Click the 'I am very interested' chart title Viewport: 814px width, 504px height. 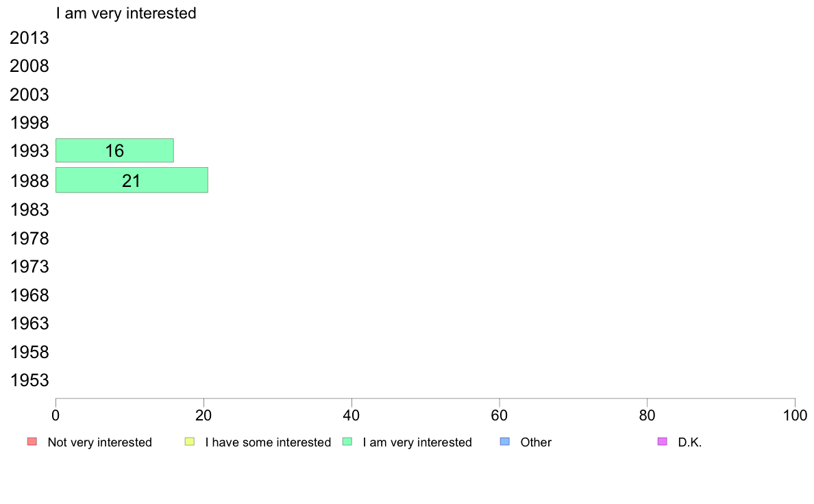coord(126,13)
